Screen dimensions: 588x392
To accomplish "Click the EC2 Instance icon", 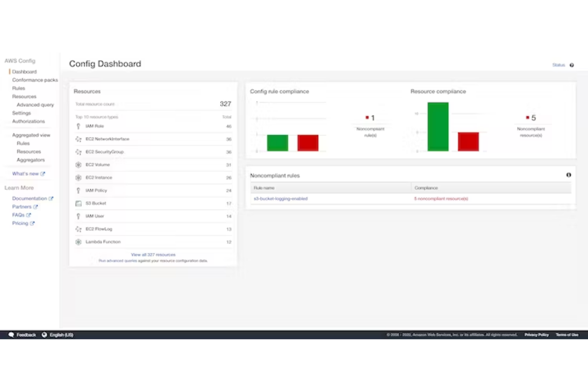I will coord(78,178).
